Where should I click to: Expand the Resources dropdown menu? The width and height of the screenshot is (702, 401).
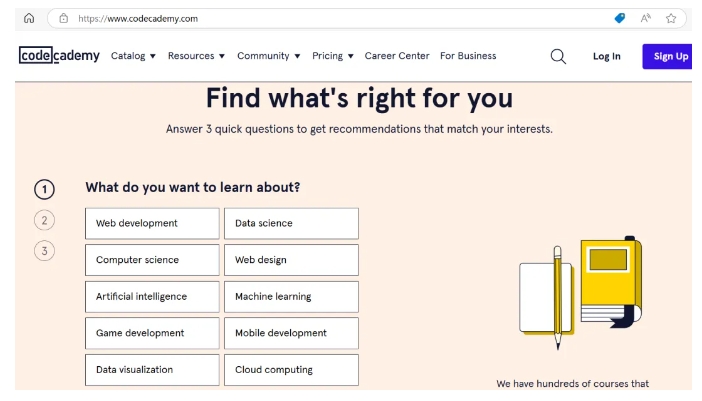[x=196, y=56]
